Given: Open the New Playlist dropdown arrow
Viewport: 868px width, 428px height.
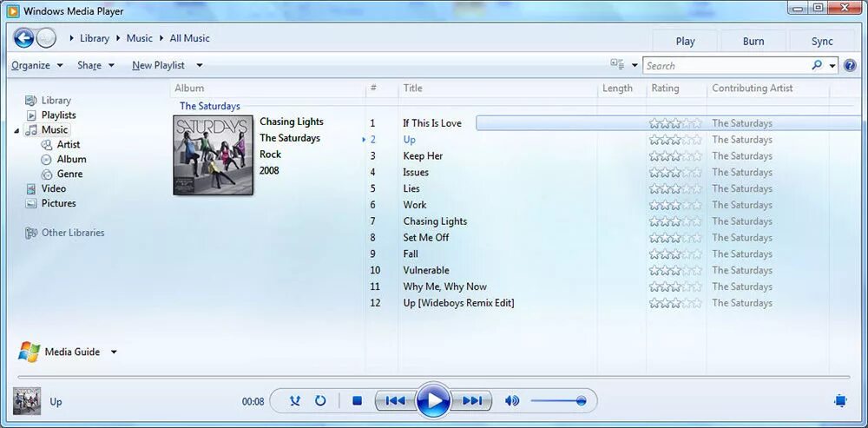Looking at the screenshot, I should (200, 65).
